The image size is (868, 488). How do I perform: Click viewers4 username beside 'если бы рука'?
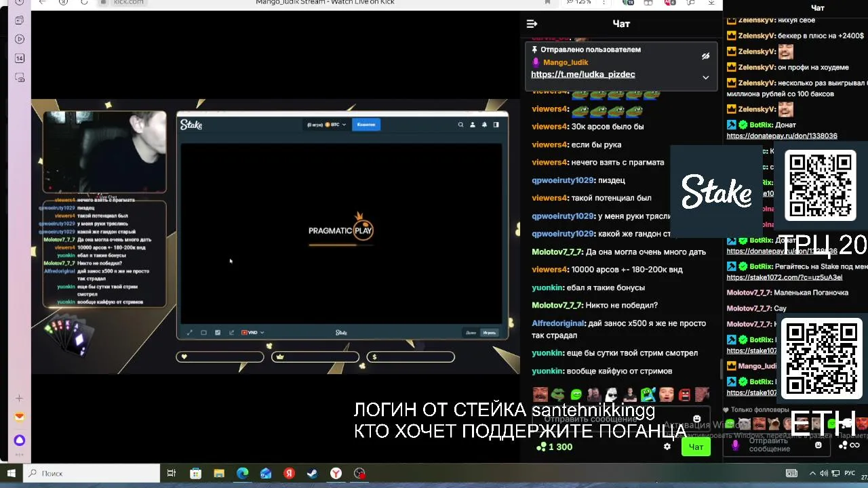pos(550,145)
